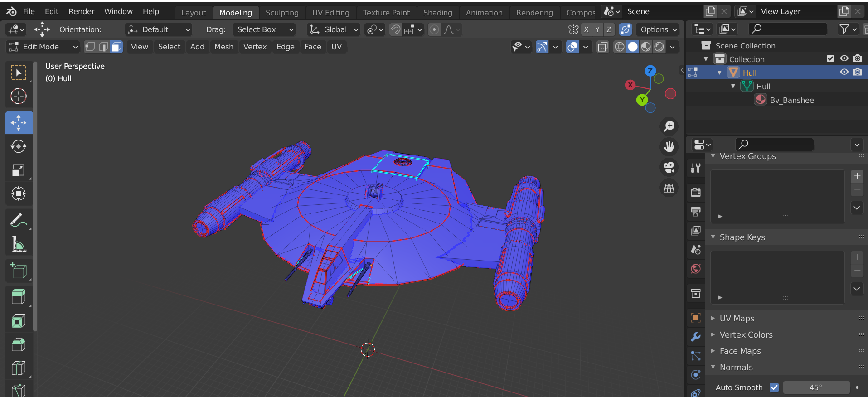Activate the 3D Cursor tool
Viewport: 868px width, 397px height.
(x=19, y=96)
